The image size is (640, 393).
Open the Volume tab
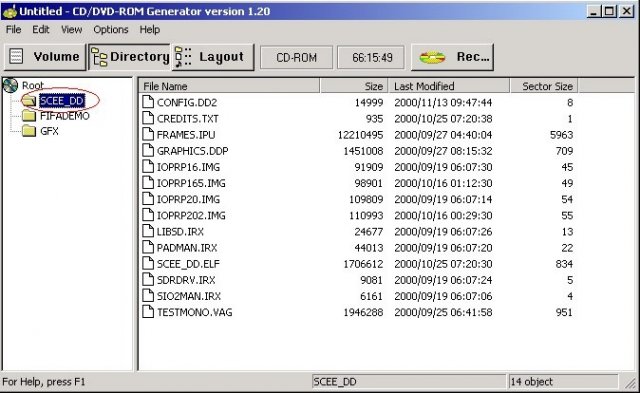coord(45,57)
